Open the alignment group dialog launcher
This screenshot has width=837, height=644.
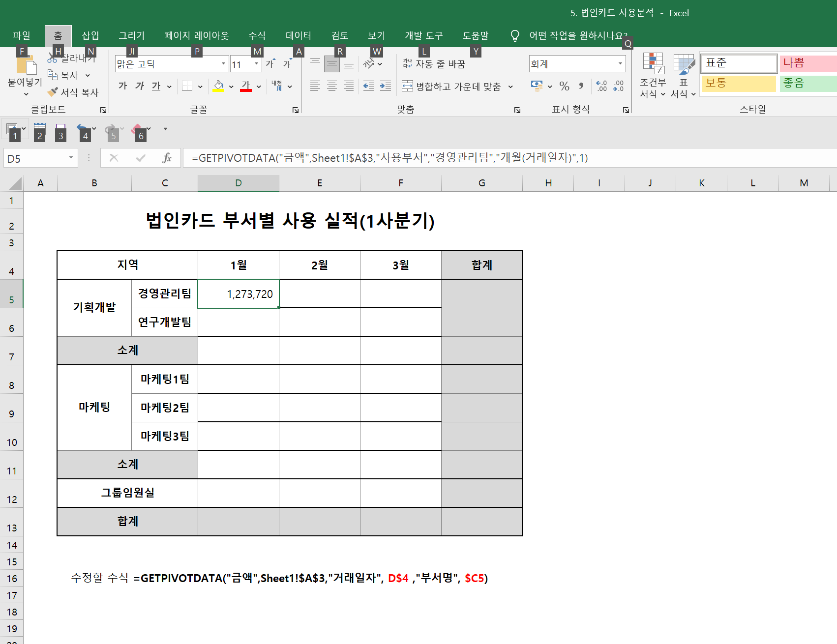tap(517, 110)
